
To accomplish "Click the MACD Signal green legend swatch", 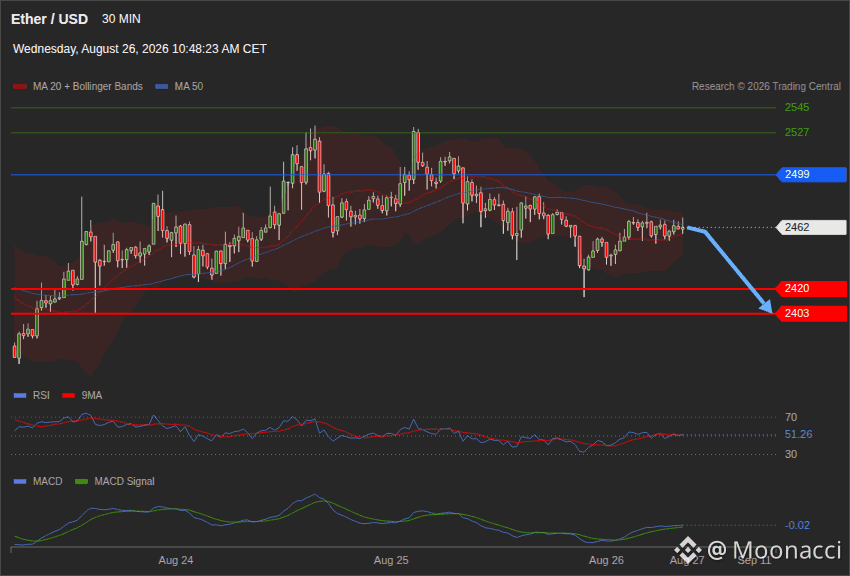I will pos(81,481).
